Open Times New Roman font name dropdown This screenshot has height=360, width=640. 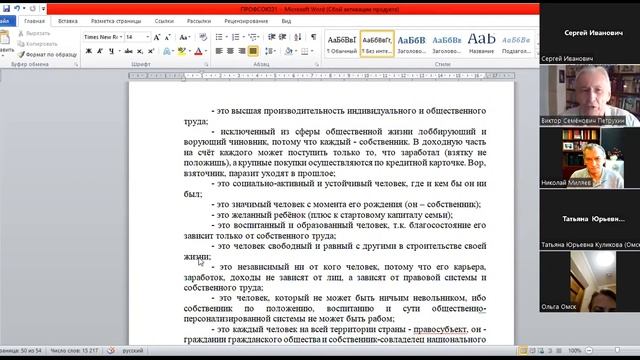[121, 37]
